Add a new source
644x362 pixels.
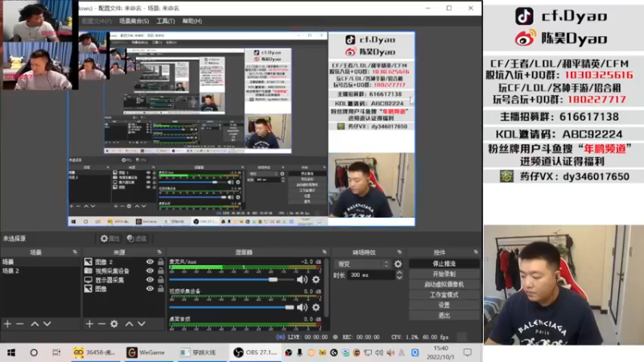(89, 324)
